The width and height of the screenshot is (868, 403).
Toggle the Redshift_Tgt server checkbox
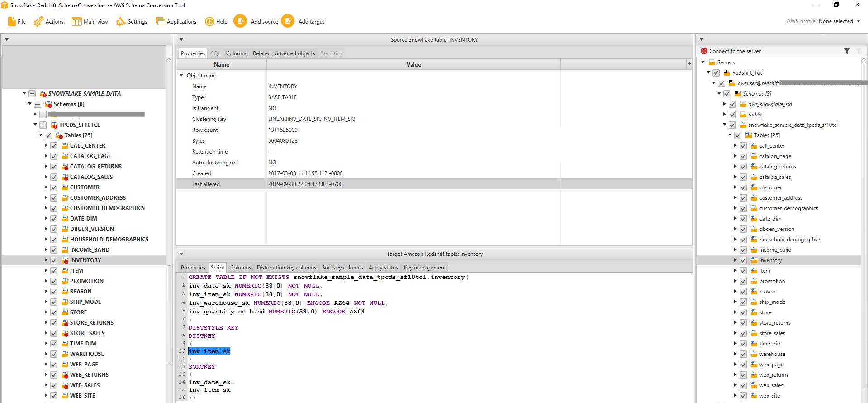(x=716, y=73)
